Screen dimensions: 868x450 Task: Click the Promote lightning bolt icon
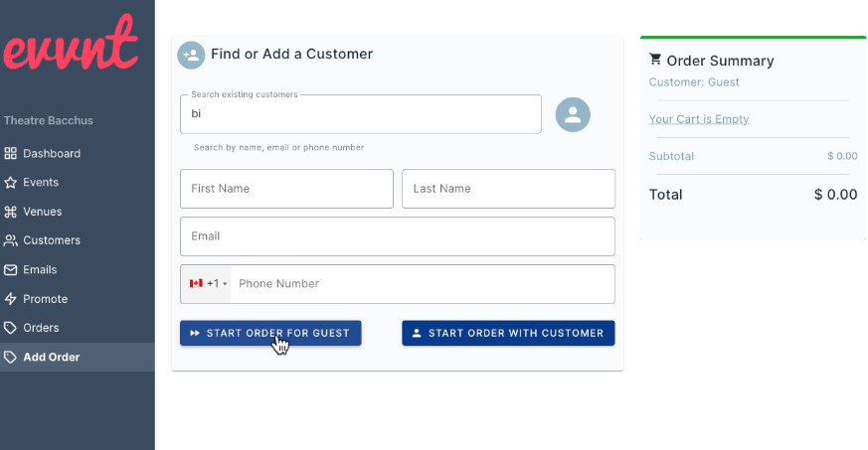pos(11,299)
